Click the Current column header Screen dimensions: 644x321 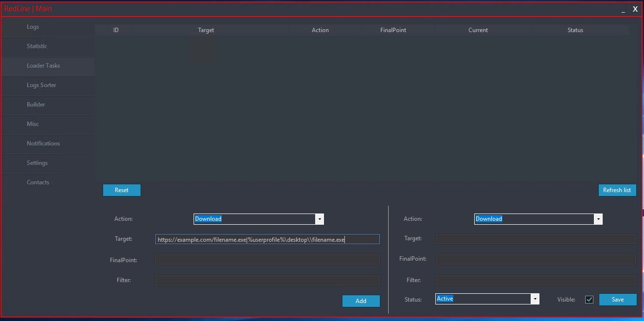[x=478, y=30]
